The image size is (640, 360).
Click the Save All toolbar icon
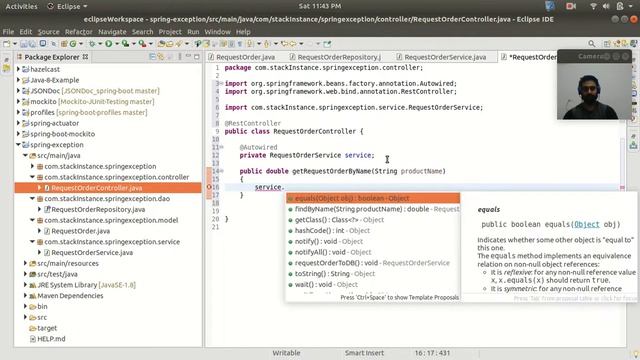(32, 44)
